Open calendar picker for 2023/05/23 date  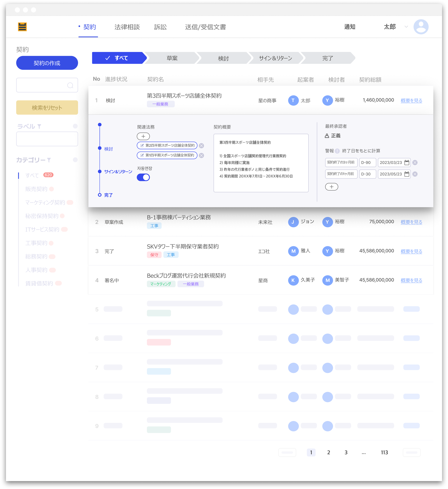click(x=407, y=174)
